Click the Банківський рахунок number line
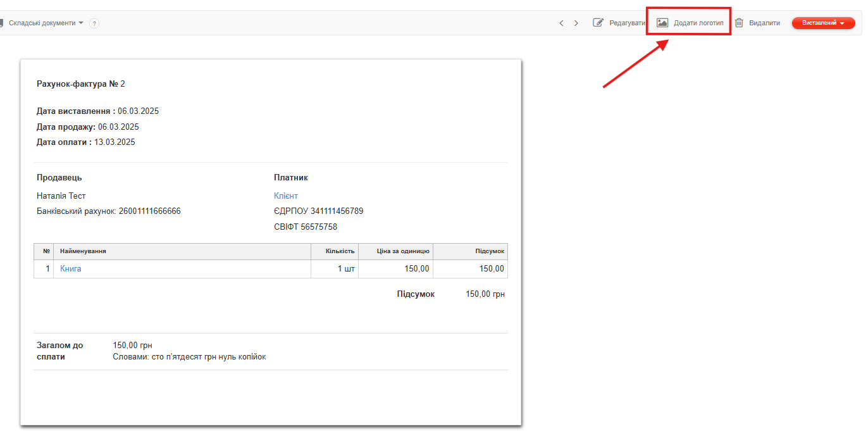 pyautogui.click(x=109, y=211)
